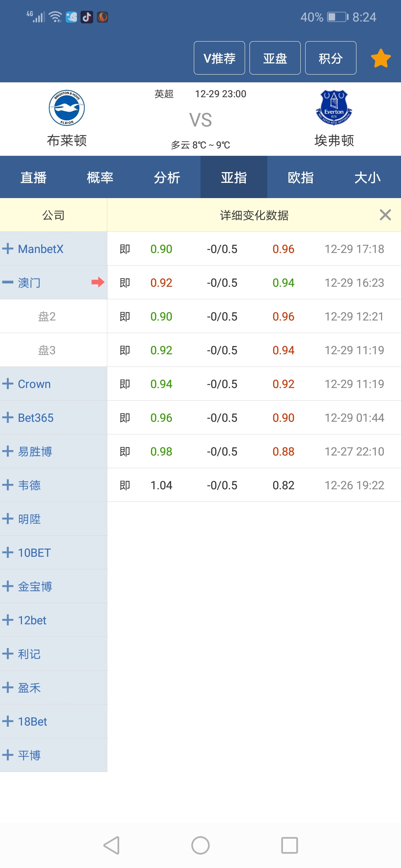Screen dimensions: 401x868
Task: Tap the Brighton team logo
Action: coord(67,108)
